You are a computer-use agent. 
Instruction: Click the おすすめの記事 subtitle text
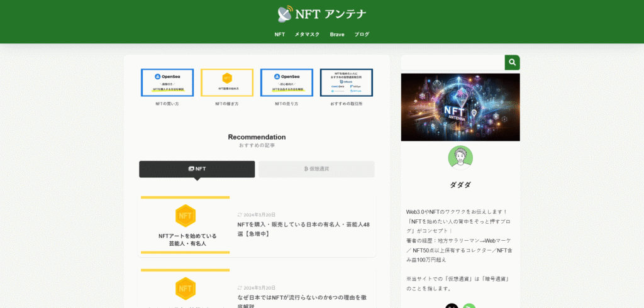tap(257, 145)
